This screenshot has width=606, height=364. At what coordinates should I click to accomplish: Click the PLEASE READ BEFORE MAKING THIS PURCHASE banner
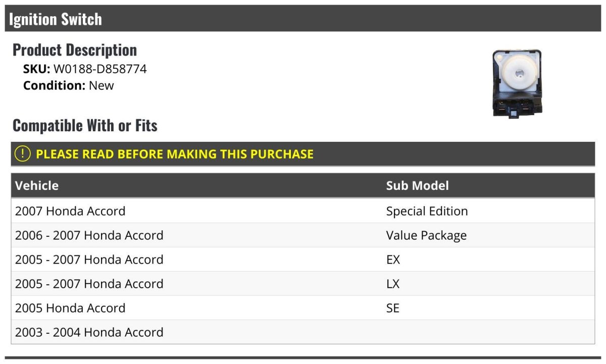pyautogui.click(x=175, y=154)
